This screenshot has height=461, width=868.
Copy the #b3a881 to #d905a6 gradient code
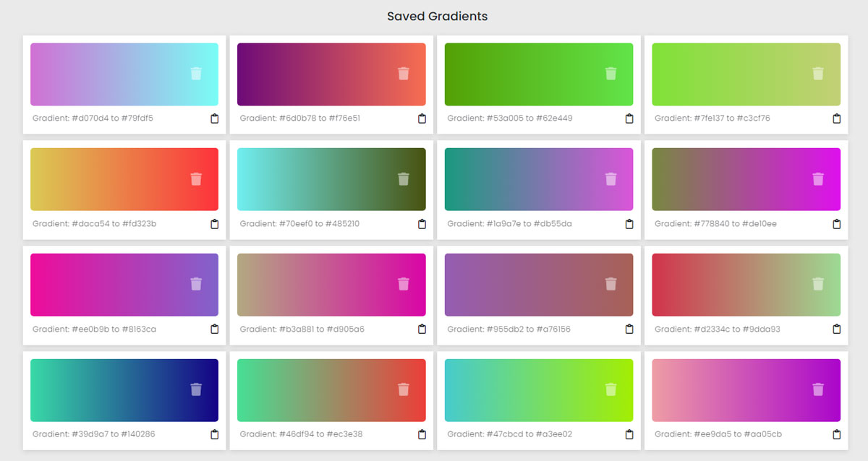[x=422, y=329]
